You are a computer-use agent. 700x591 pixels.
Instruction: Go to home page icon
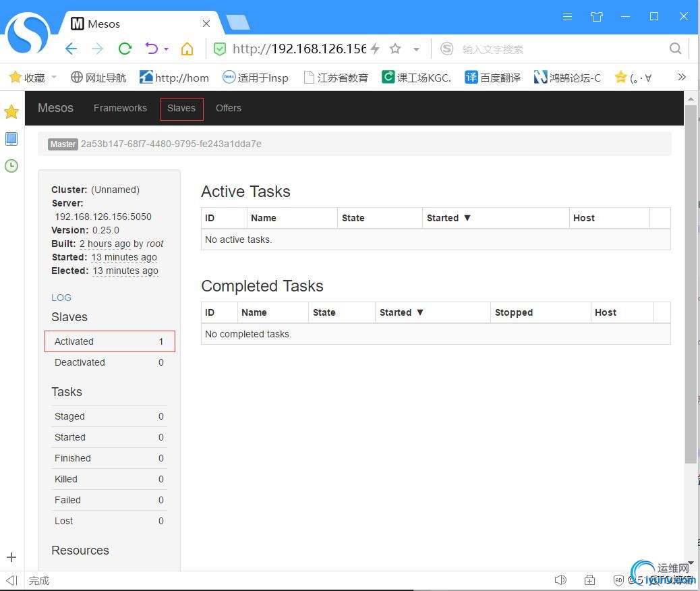click(187, 49)
